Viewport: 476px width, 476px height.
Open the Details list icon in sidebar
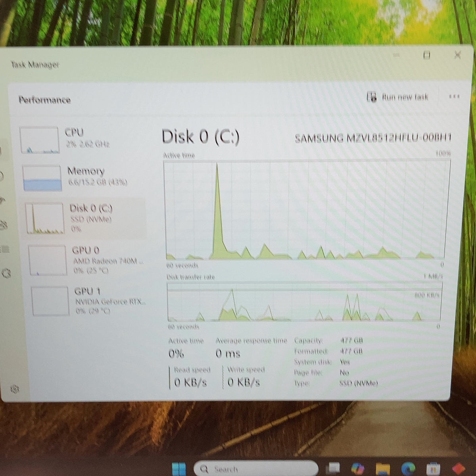4,249
